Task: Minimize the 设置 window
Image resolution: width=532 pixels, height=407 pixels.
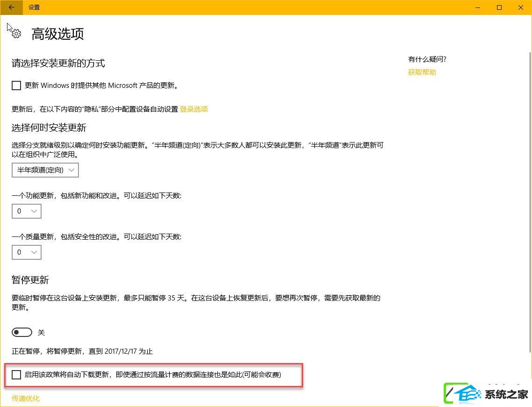Action: (478, 7)
